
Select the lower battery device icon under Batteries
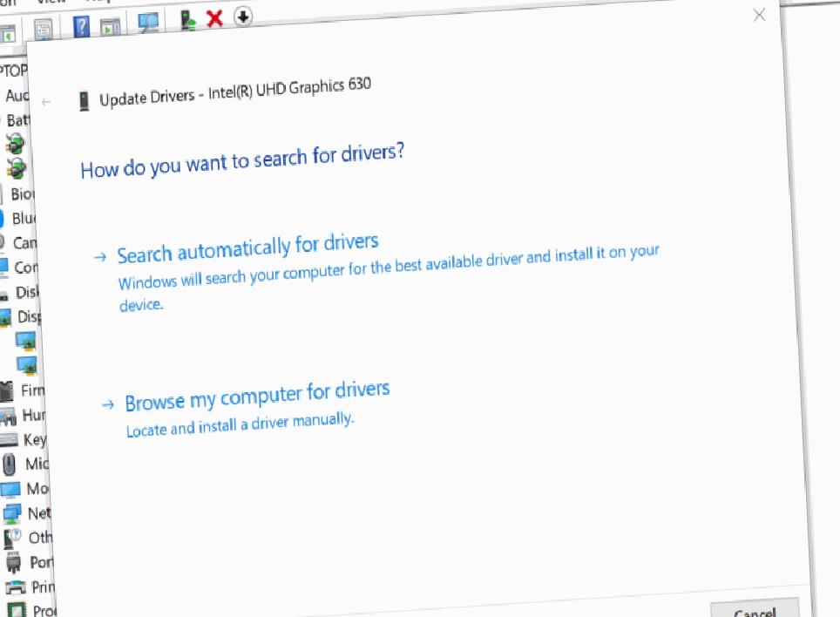[x=16, y=168]
